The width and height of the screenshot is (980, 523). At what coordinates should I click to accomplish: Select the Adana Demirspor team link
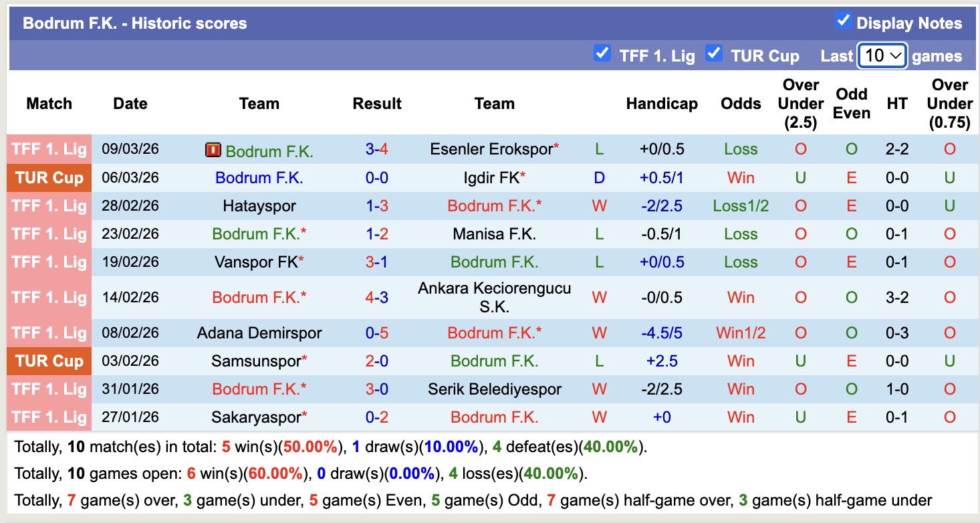point(259,333)
